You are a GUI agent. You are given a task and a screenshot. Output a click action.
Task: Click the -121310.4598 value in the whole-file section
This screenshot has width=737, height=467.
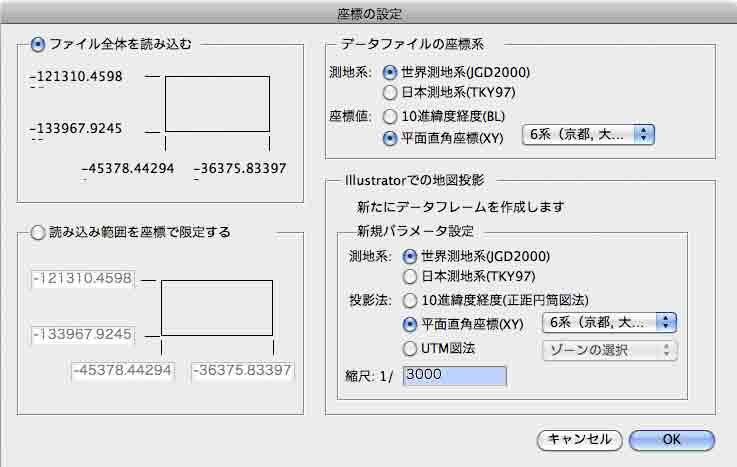coord(76,76)
